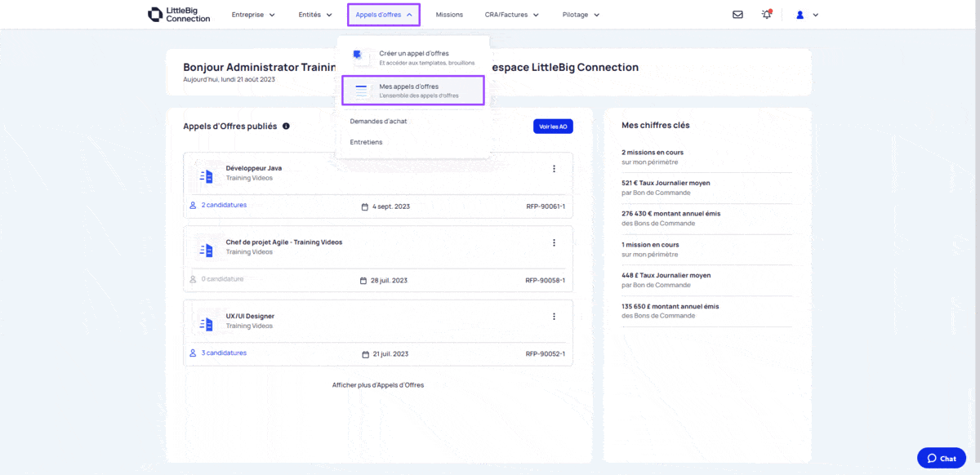980x475 pixels.
Task: Open the 2 candidatures link
Action: click(x=224, y=205)
